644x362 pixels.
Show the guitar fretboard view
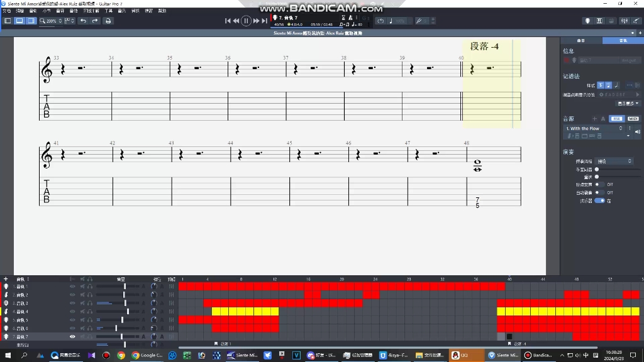(588, 21)
